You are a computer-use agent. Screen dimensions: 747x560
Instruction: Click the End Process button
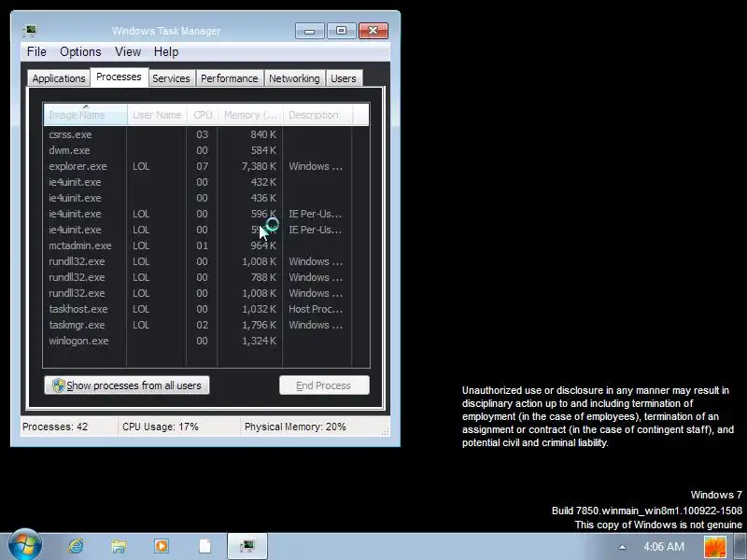point(324,385)
